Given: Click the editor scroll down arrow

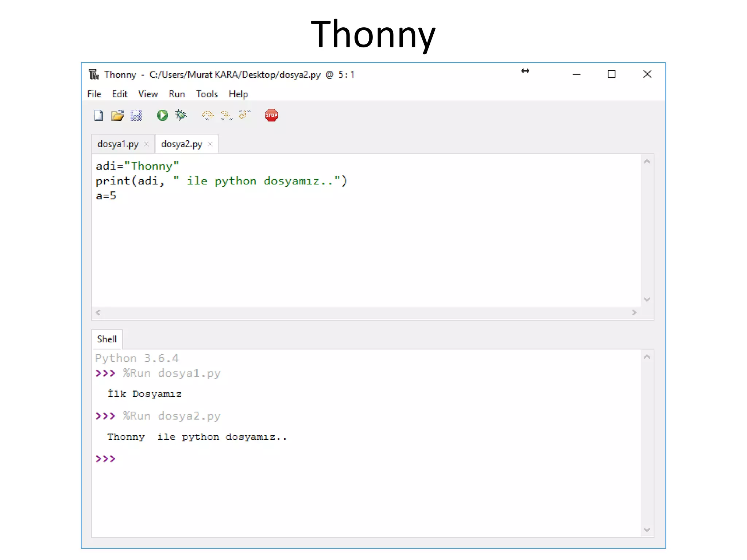Looking at the screenshot, I should click(x=647, y=299).
